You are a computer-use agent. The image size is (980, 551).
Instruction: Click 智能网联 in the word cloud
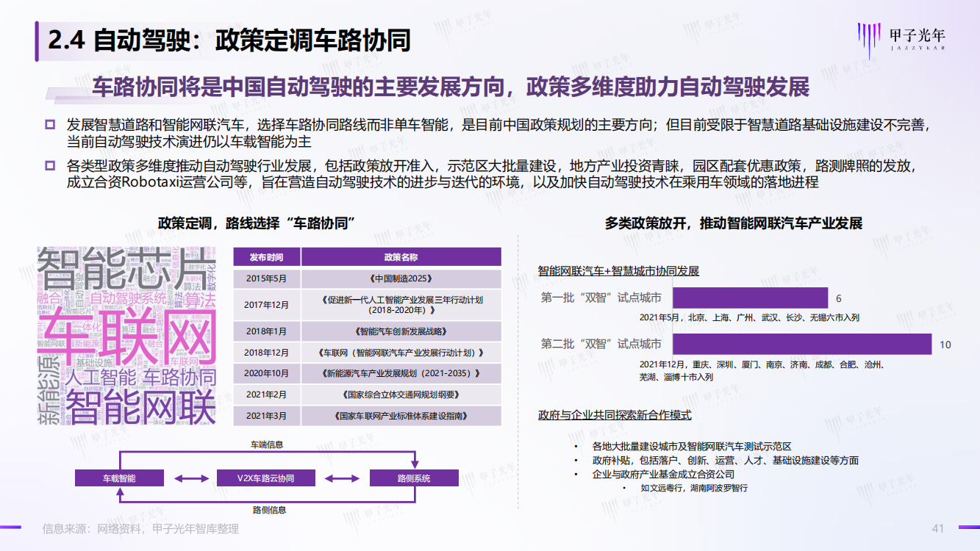140,406
